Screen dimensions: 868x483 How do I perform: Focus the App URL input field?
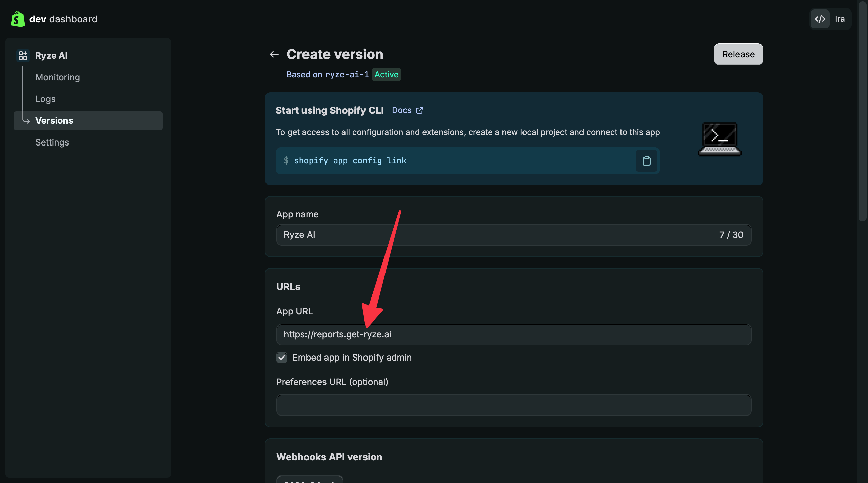[x=514, y=334]
